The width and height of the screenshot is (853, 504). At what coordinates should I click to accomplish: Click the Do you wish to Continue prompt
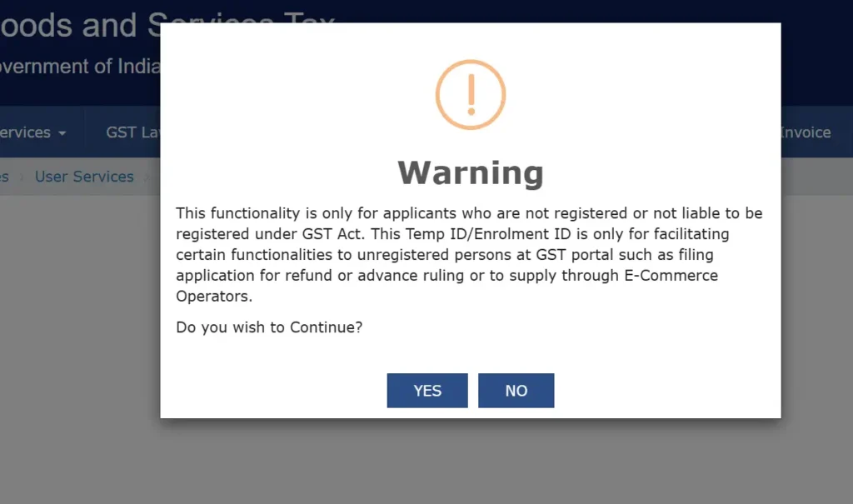[x=269, y=327]
